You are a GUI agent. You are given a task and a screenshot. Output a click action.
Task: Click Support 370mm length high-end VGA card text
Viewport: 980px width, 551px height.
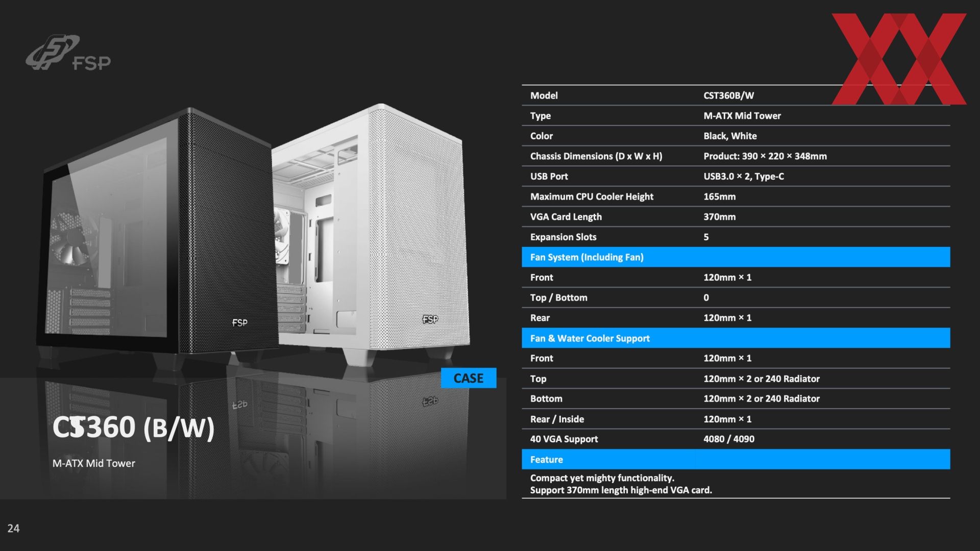coord(621,490)
